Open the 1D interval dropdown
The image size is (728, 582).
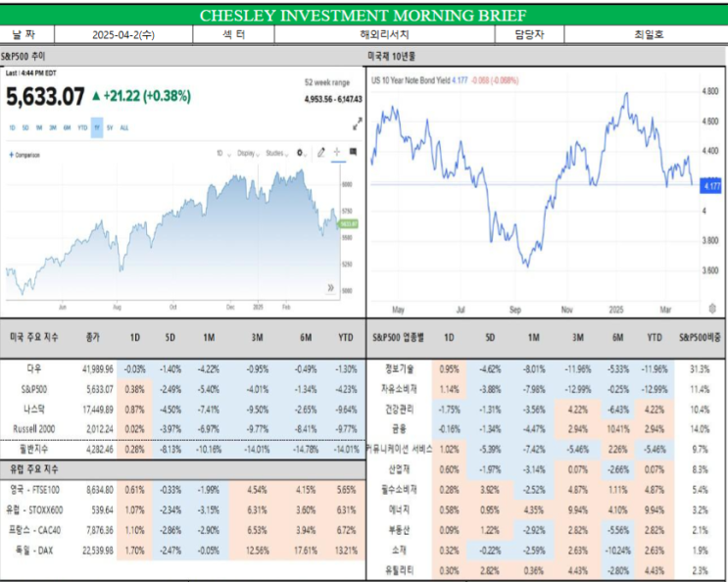point(223,153)
